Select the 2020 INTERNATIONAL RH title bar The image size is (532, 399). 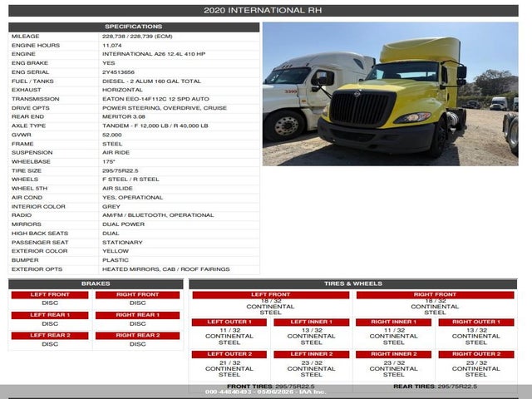click(264, 11)
